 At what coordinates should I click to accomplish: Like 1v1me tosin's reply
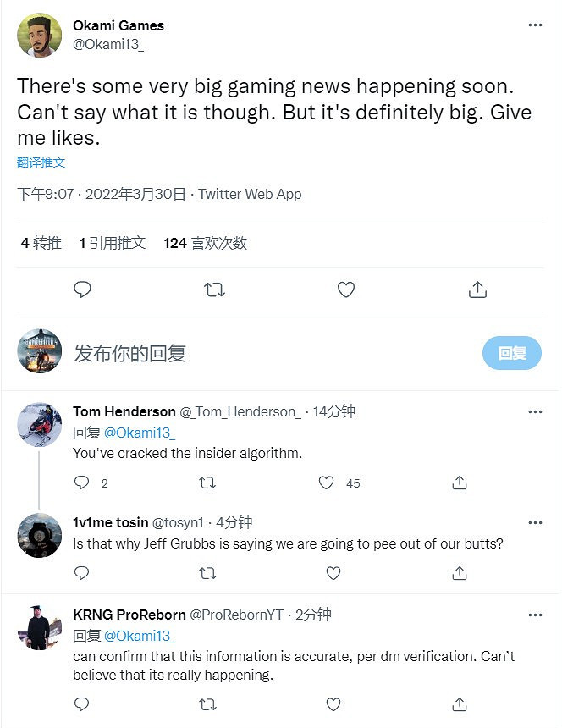pos(333,573)
